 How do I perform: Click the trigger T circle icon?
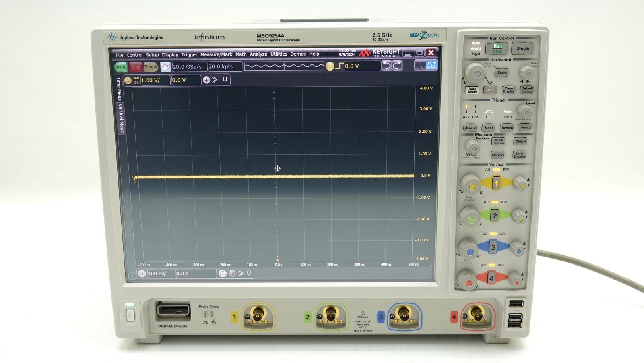[330, 66]
